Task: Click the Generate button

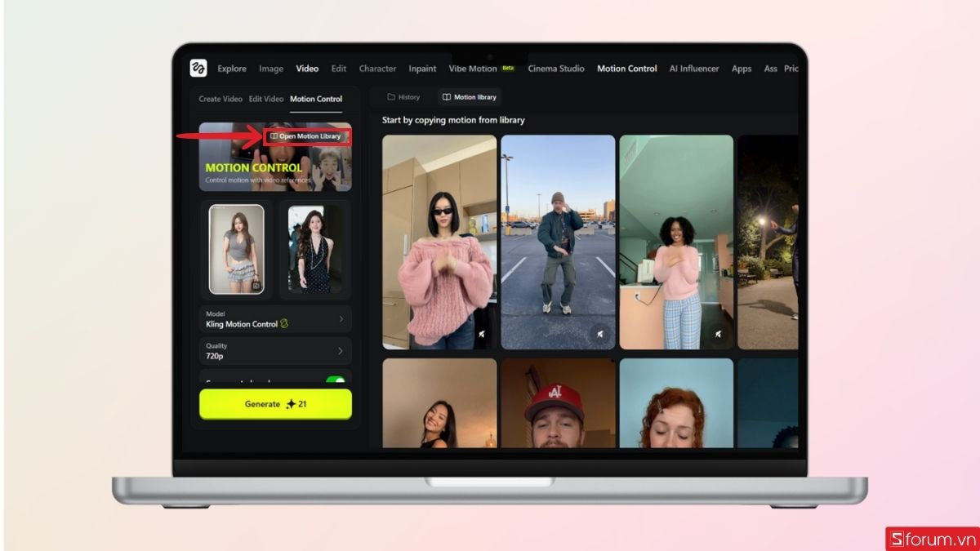Action: pos(275,404)
